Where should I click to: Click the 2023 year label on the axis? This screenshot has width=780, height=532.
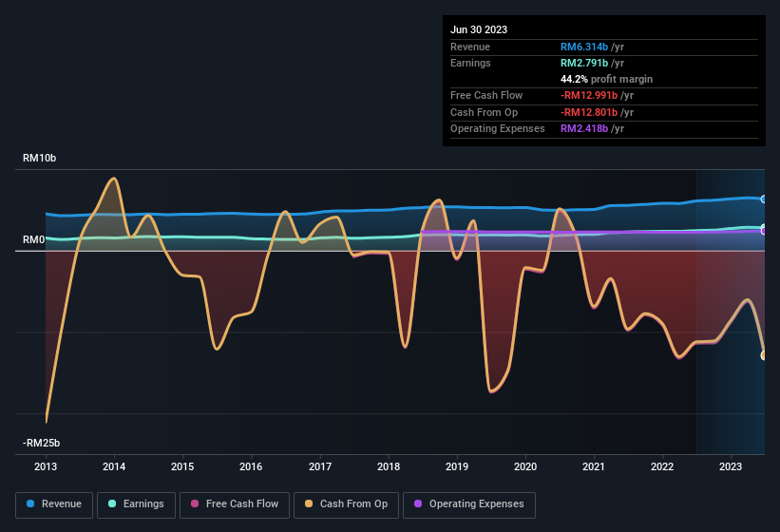pos(731,466)
